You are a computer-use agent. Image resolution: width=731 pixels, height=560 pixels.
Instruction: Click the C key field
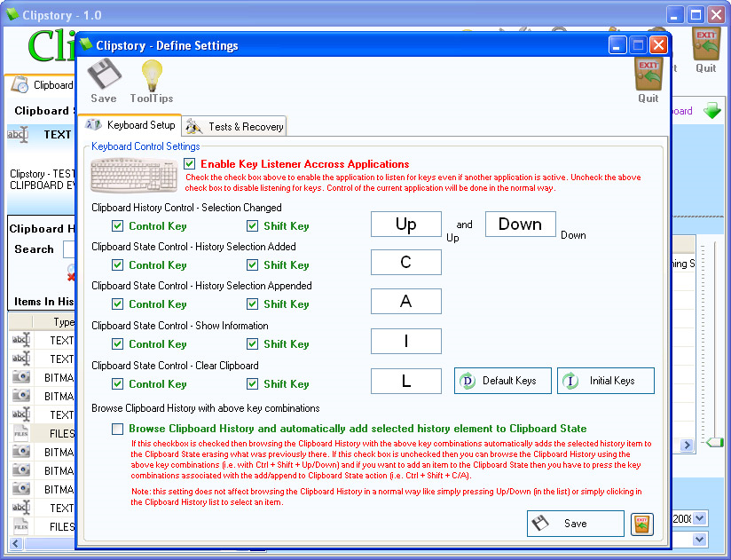pyautogui.click(x=406, y=262)
